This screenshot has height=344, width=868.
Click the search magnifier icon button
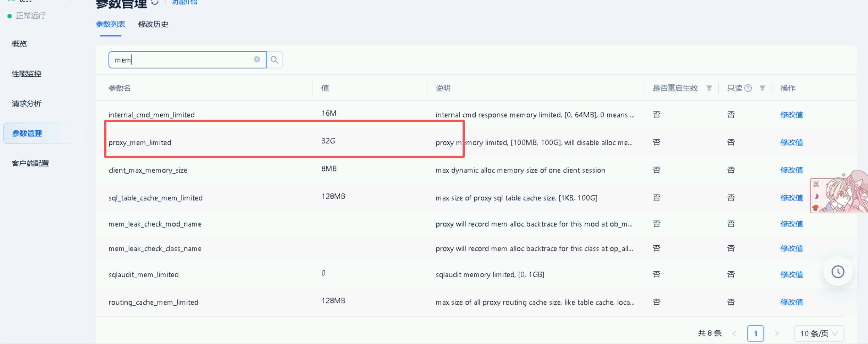pos(274,60)
